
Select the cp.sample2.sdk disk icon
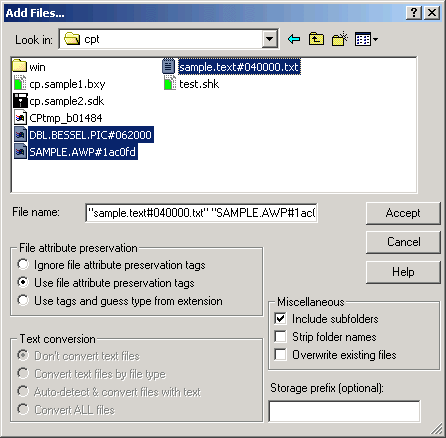20,100
